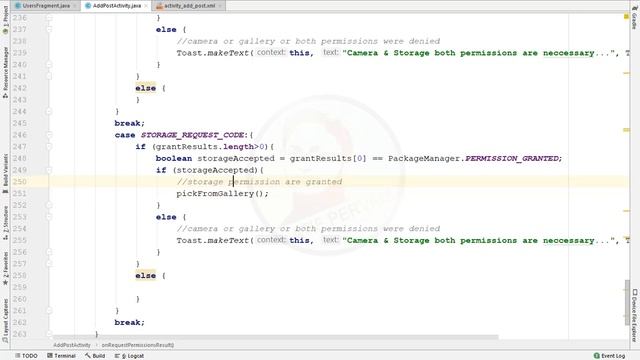640x360 pixels.
Task: Click the pickFromGallery() call
Action: 222,193
